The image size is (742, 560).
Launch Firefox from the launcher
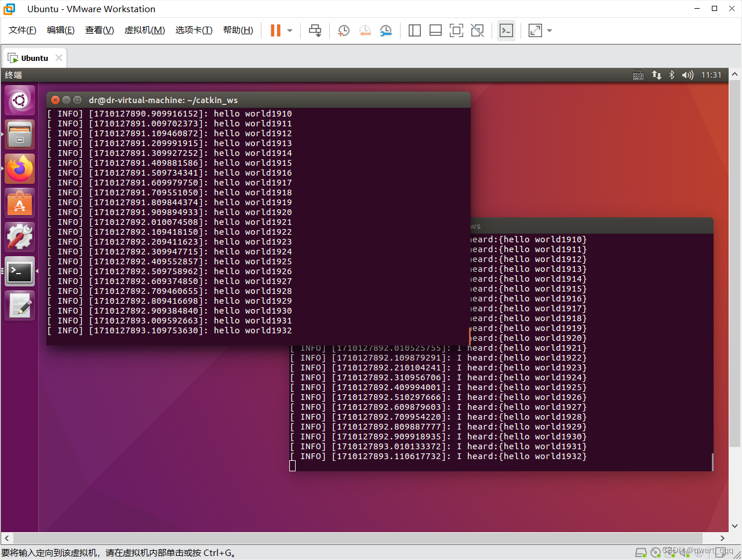[20, 169]
